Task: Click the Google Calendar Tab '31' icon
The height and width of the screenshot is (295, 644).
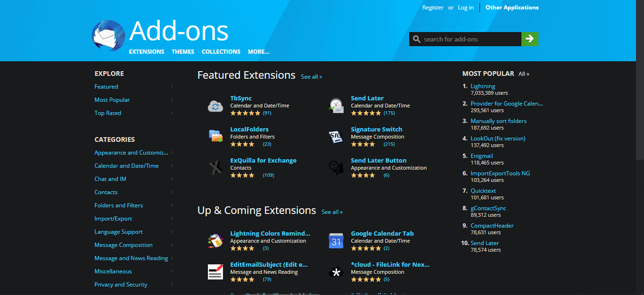Action: pos(336,241)
